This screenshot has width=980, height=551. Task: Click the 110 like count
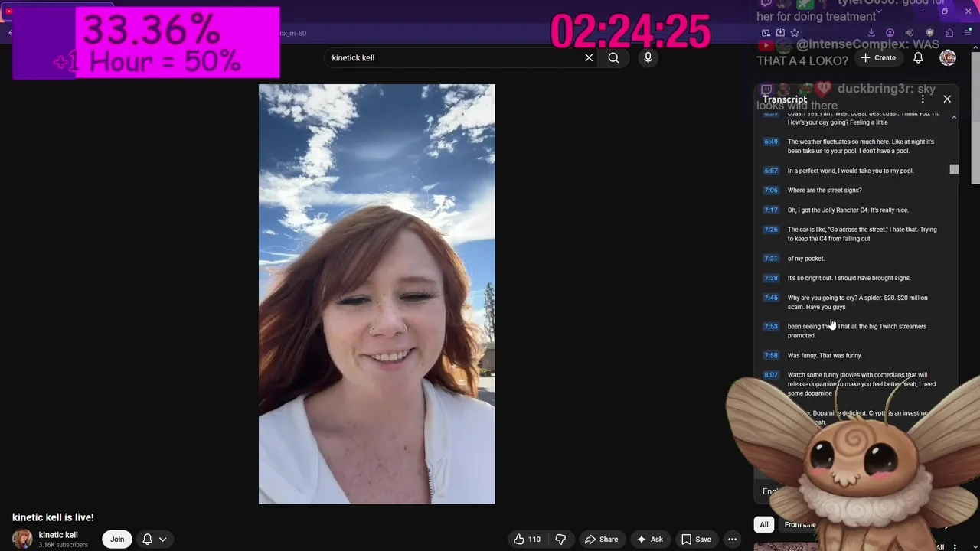pyautogui.click(x=534, y=539)
